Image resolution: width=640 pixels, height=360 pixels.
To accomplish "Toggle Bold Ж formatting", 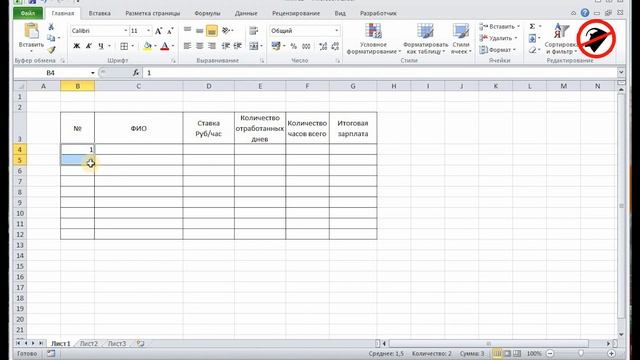I will pos(76,46).
